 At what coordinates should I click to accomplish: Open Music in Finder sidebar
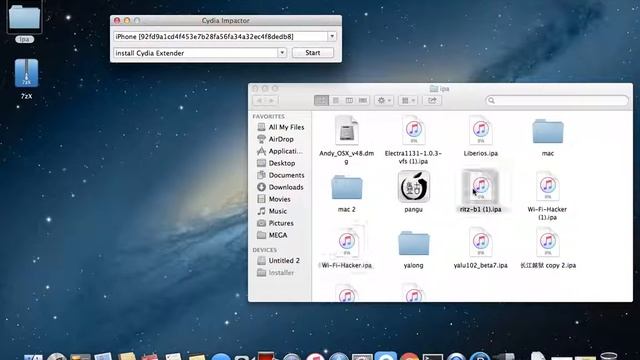point(272,211)
